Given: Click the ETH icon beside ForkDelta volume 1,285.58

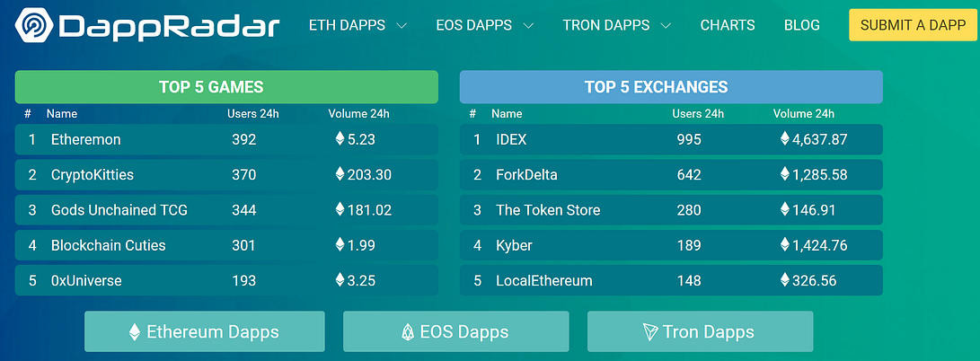Looking at the screenshot, I should point(785,173).
